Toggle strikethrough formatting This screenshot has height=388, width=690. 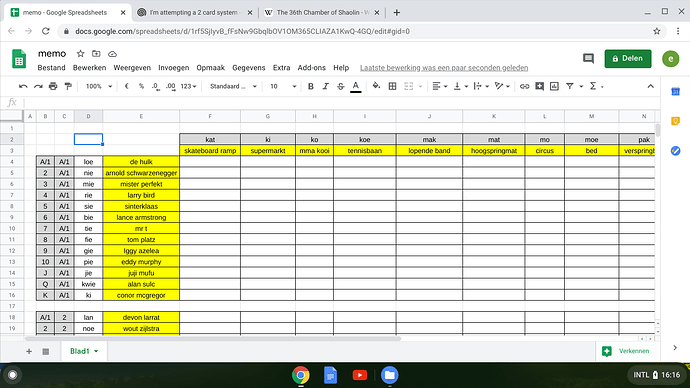point(341,86)
